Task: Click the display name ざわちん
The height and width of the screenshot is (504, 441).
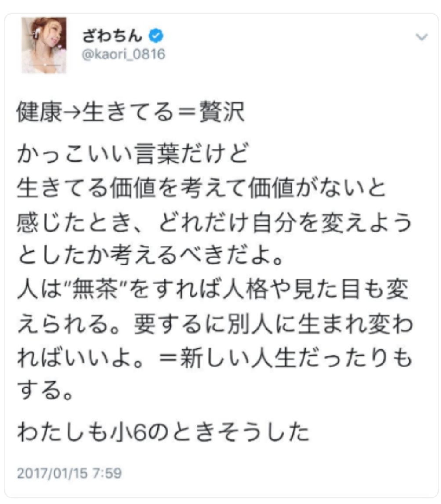Action: click(x=112, y=36)
